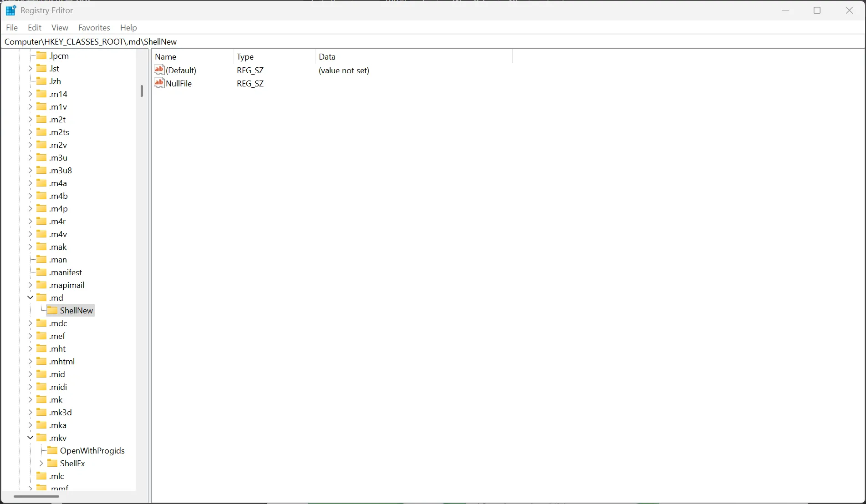Image resolution: width=866 pixels, height=504 pixels.
Task: Expand the .mapimail key
Action: pyautogui.click(x=30, y=285)
